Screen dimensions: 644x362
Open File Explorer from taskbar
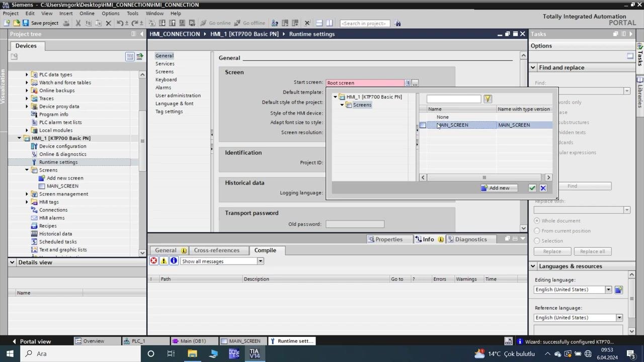coord(192,353)
